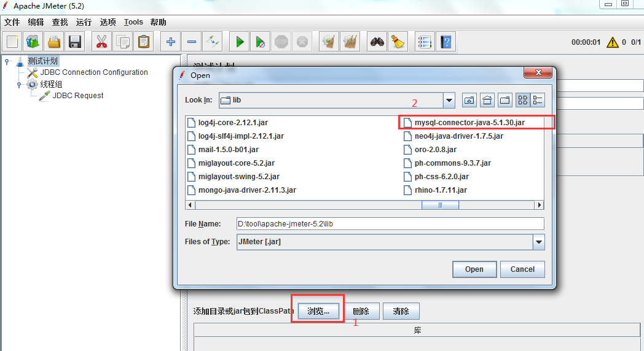Open the Function Helper list icon
644x351 pixels.
[x=425, y=42]
